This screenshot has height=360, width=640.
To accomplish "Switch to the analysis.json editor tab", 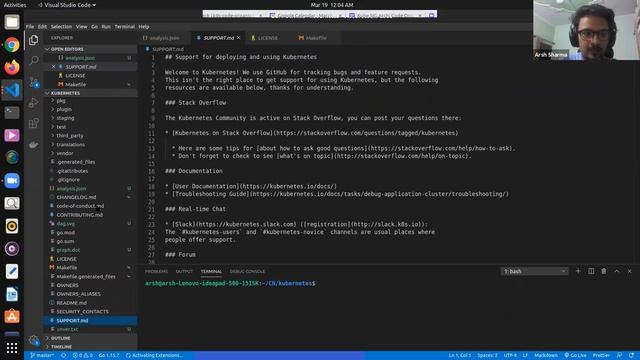I will tap(164, 38).
